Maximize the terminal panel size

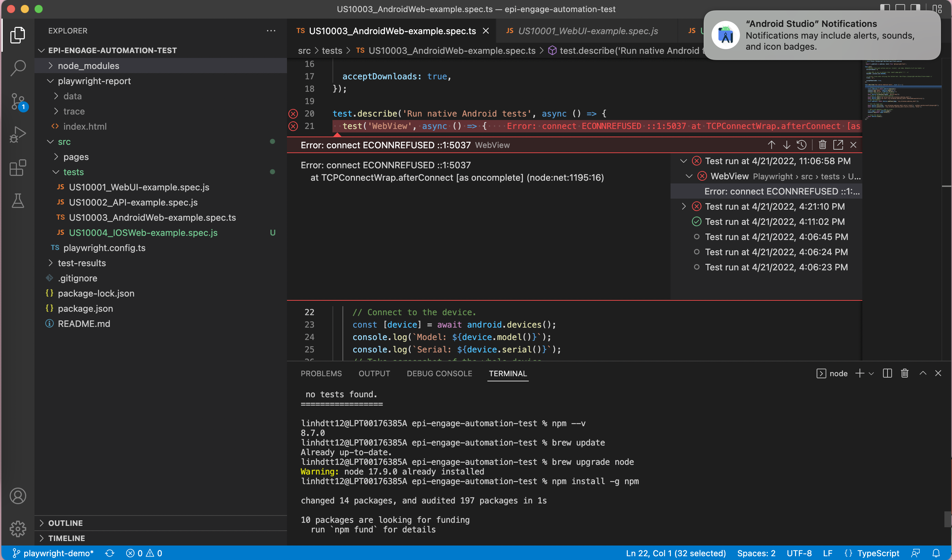(x=923, y=373)
